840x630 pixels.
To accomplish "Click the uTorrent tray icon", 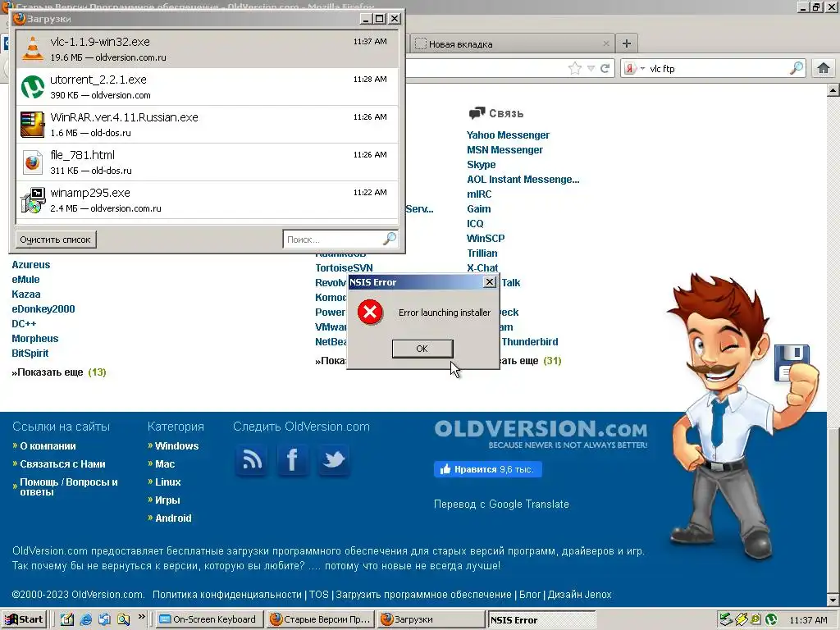I will coord(771,620).
